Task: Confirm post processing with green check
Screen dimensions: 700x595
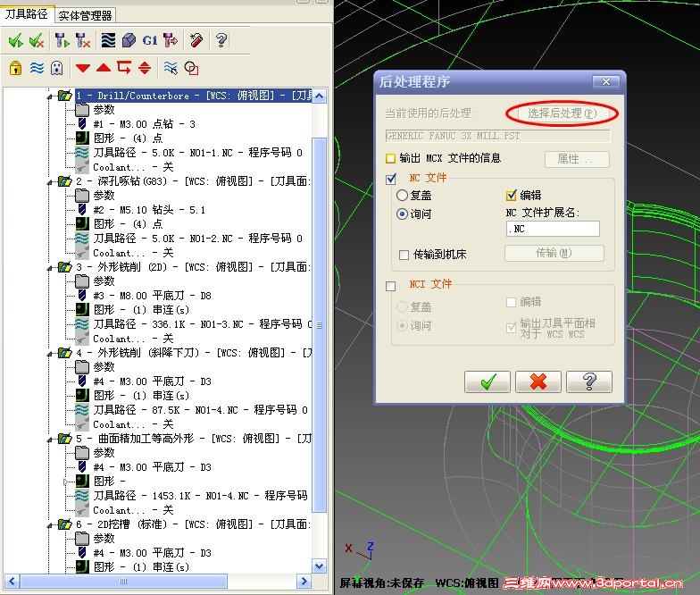Action: [487, 382]
